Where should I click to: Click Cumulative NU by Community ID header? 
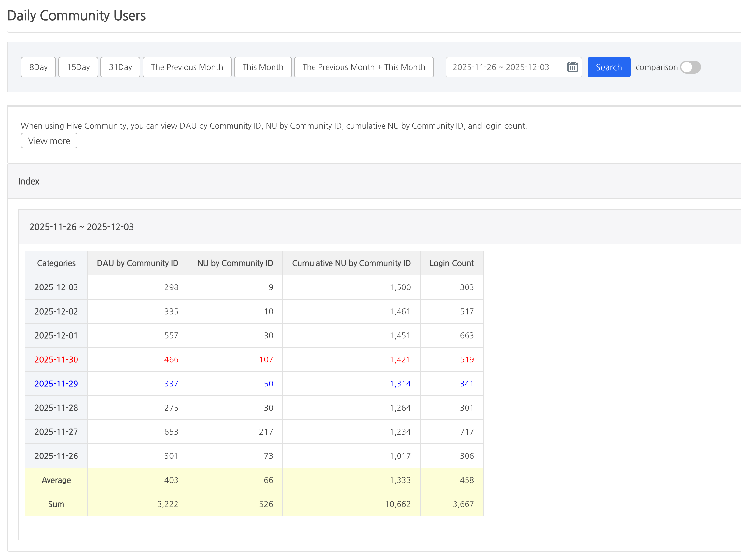point(351,263)
